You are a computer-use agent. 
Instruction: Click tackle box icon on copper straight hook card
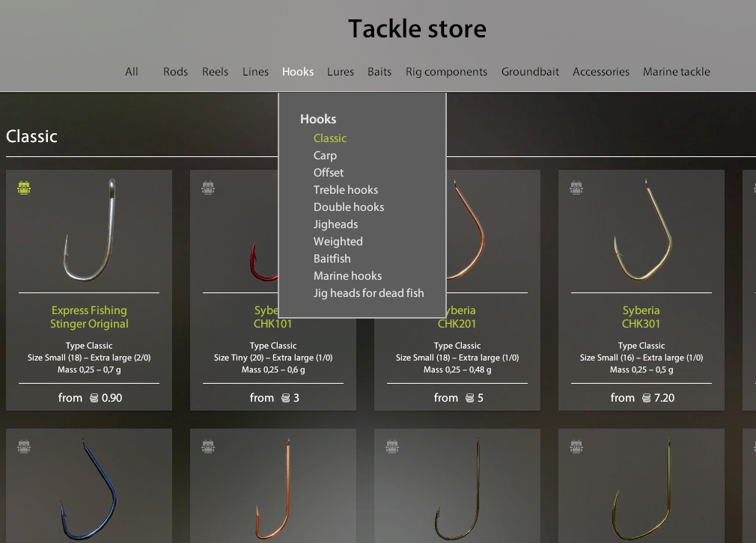[x=208, y=447]
